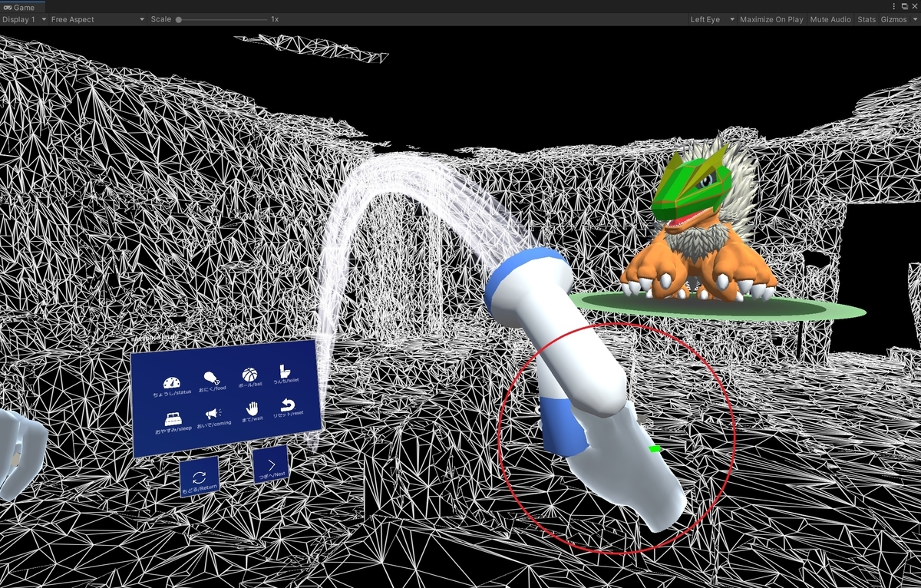Toggle Maximize On Play
921x588 pixels.
[771, 19]
